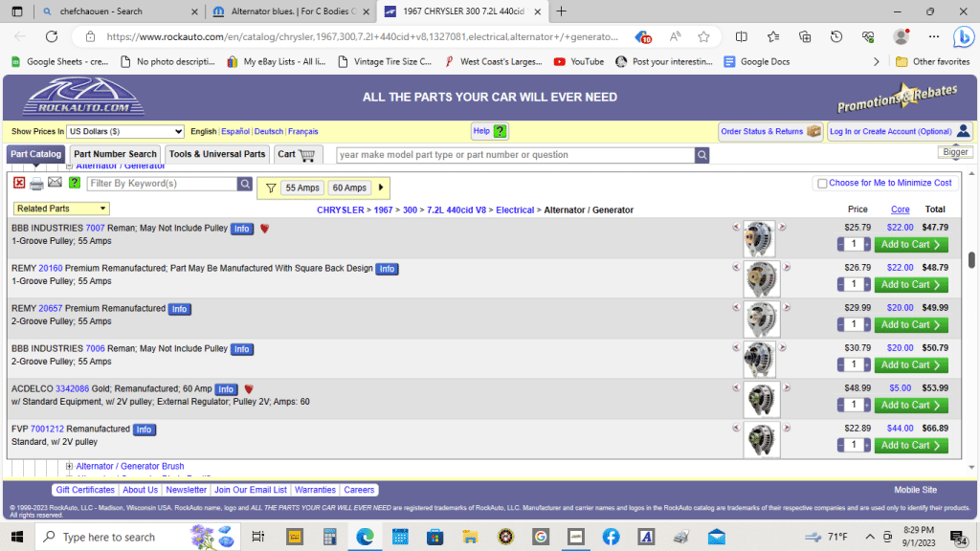Show next image for BBB 7007 alternator

(x=782, y=228)
